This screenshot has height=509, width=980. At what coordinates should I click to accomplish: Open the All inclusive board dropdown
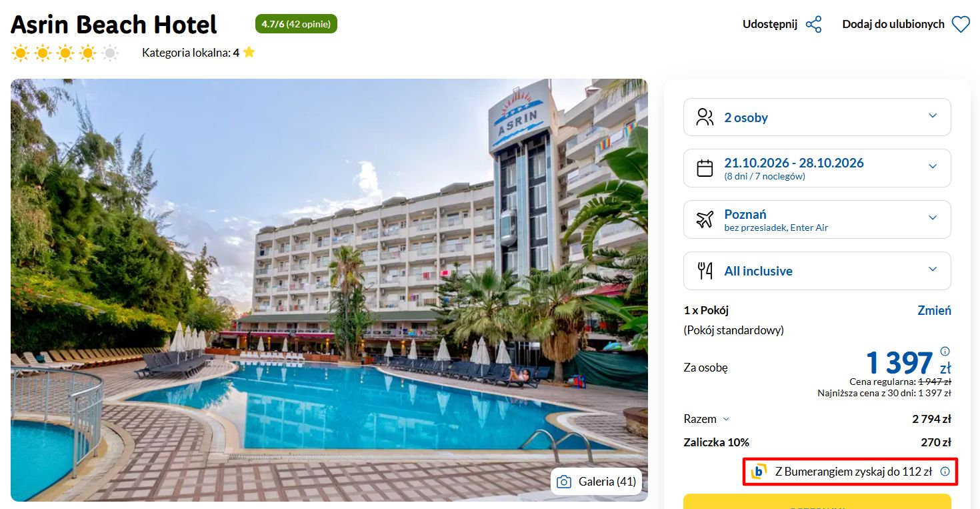817,271
